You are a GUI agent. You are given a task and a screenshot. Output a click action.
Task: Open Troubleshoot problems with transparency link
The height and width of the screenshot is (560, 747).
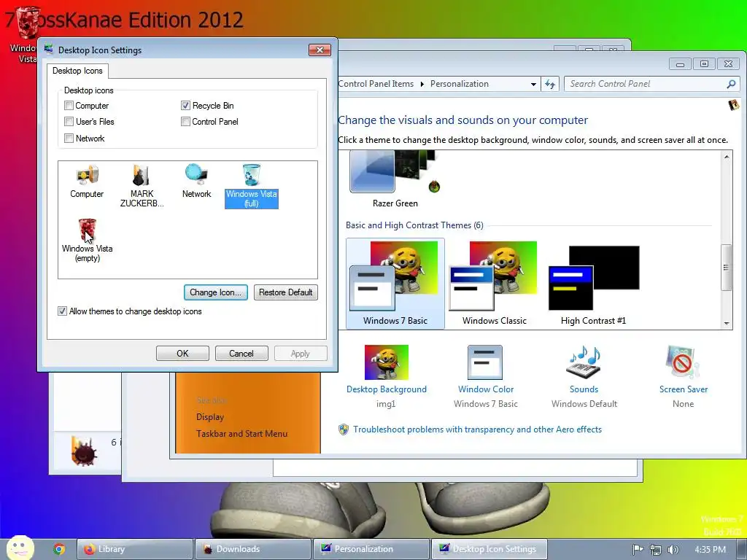[477, 429]
